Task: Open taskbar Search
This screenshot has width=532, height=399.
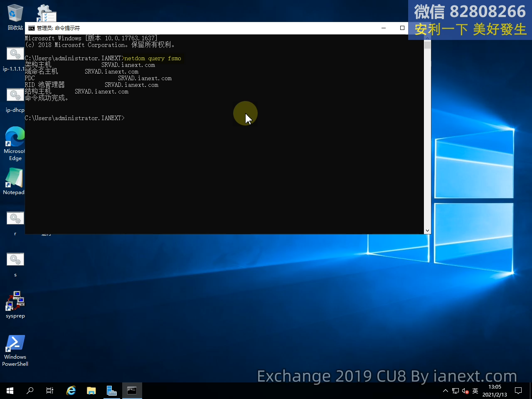Action: (30, 391)
